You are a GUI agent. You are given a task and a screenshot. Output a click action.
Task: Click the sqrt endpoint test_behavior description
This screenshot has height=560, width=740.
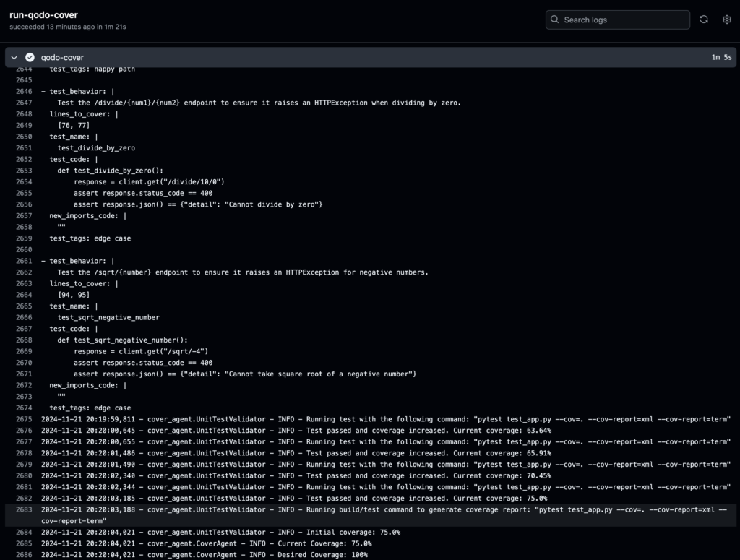tap(243, 272)
